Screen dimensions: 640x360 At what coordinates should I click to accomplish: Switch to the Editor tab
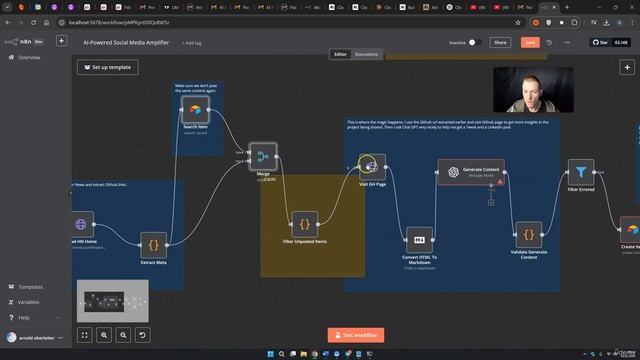click(x=340, y=54)
